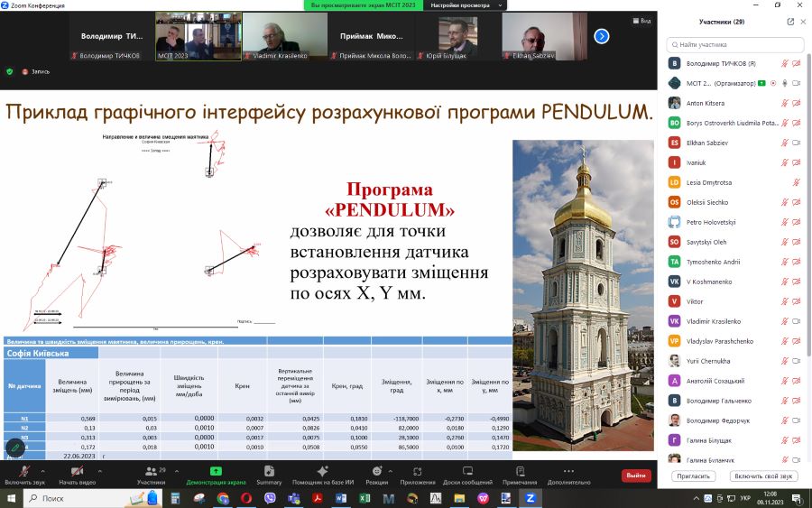
Task: Click the red Выйти leave button
Action: coord(636,475)
